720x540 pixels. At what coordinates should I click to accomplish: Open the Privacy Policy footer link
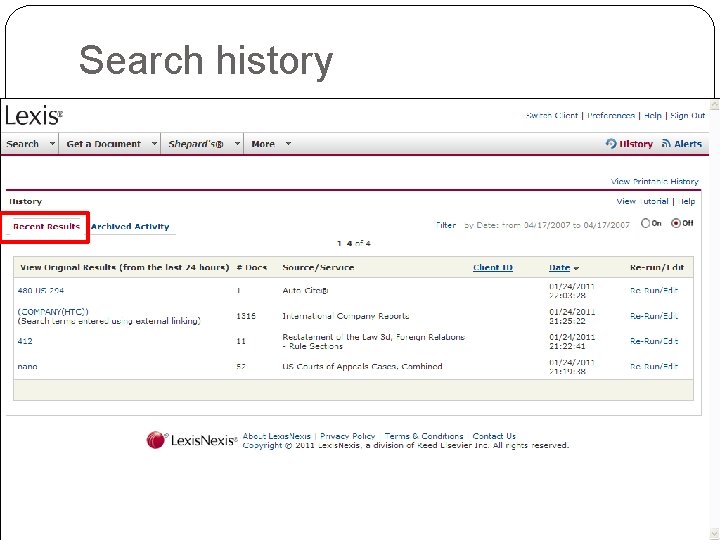pyautogui.click(x=348, y=436)
